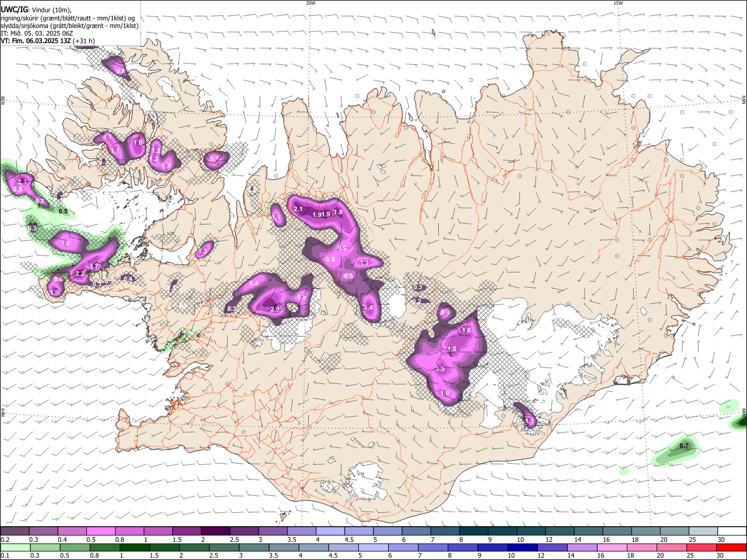This screenshot has width=747, height=560.
Task: Select bottom-row legend swatch starting at 18
Action: (641, 547)
